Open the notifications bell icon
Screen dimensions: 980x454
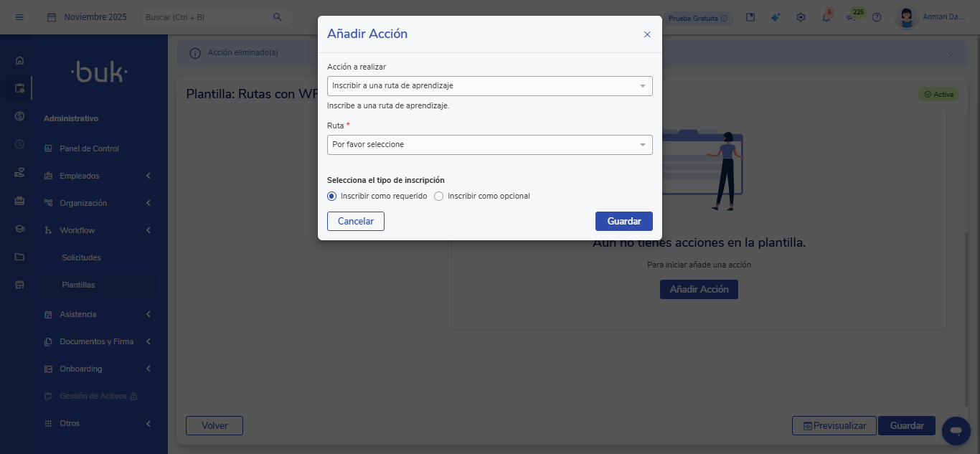tap(826, 17)
